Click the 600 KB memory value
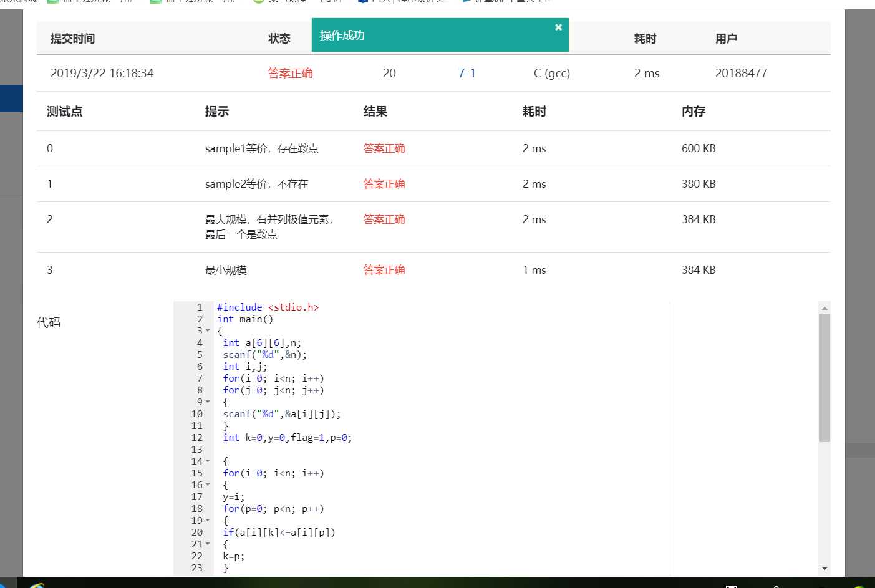Image resolution: width=875 pixels, height=588 pixels. 699,148
